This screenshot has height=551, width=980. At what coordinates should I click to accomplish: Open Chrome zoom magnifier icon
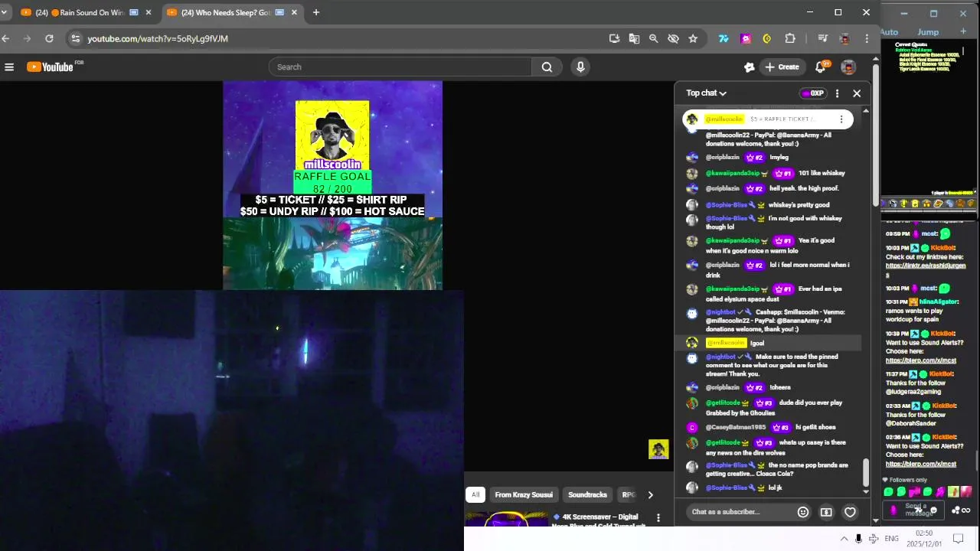pos(653,38)
